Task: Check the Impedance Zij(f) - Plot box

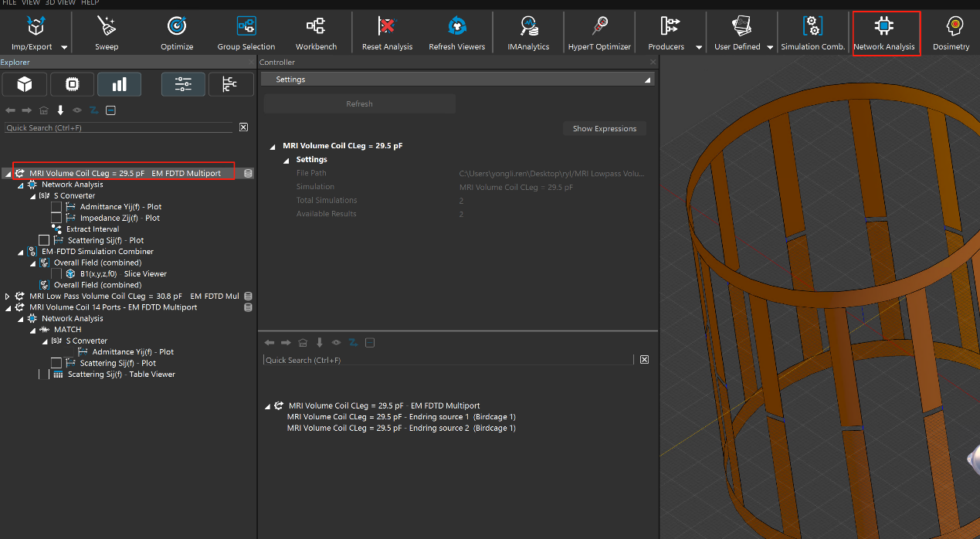Action: (56, 218)
